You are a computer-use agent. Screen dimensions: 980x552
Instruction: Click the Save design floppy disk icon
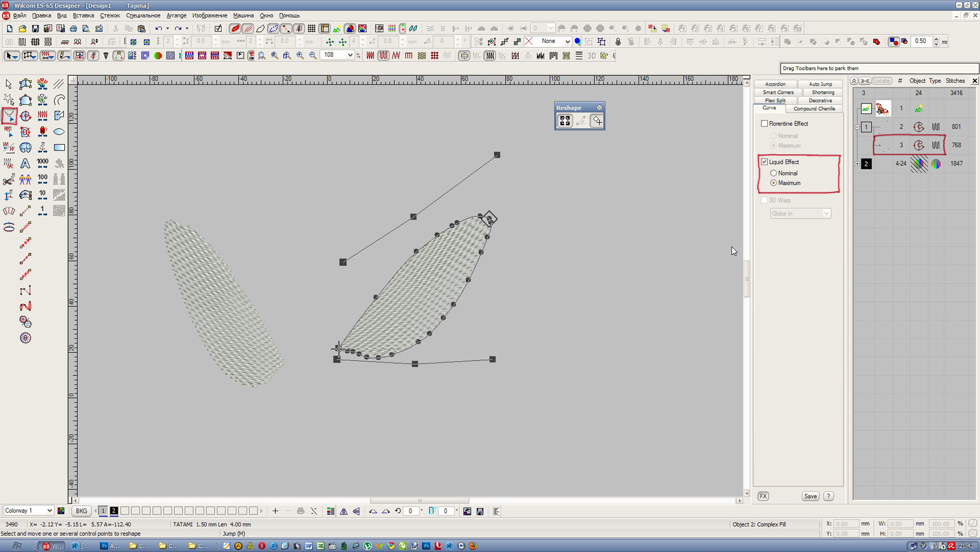[35, 28]
